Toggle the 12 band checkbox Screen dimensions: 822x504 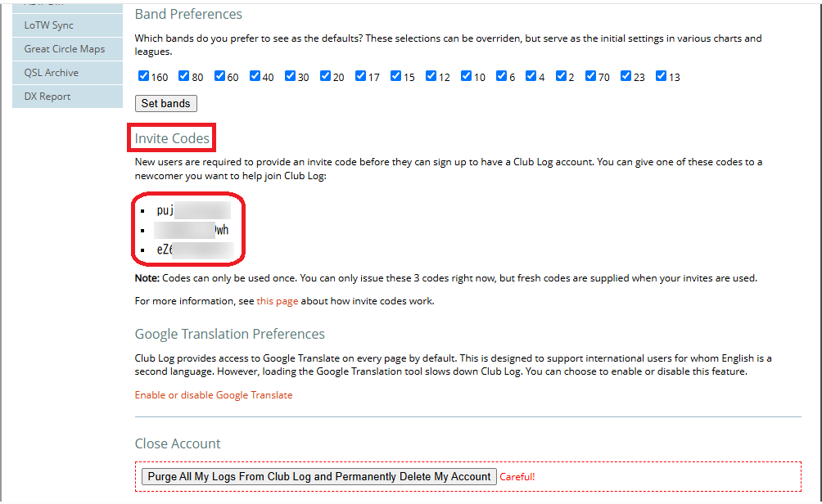point(431,76)
